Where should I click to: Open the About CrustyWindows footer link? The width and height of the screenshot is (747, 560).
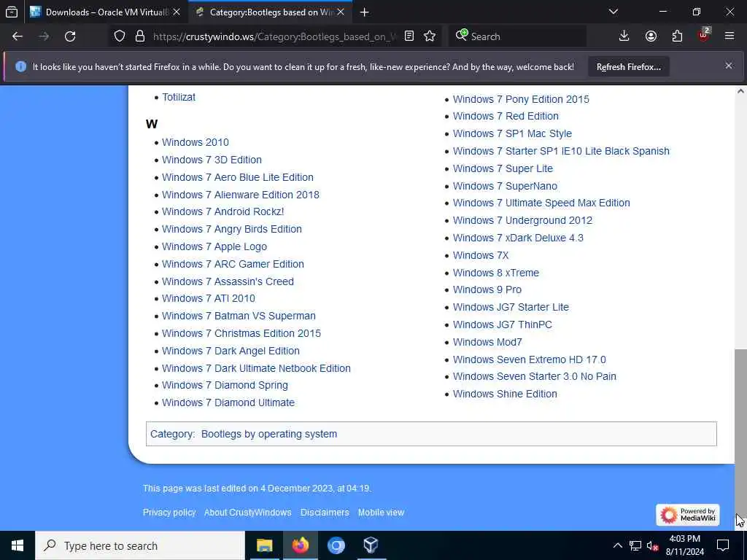pos(248,513)
